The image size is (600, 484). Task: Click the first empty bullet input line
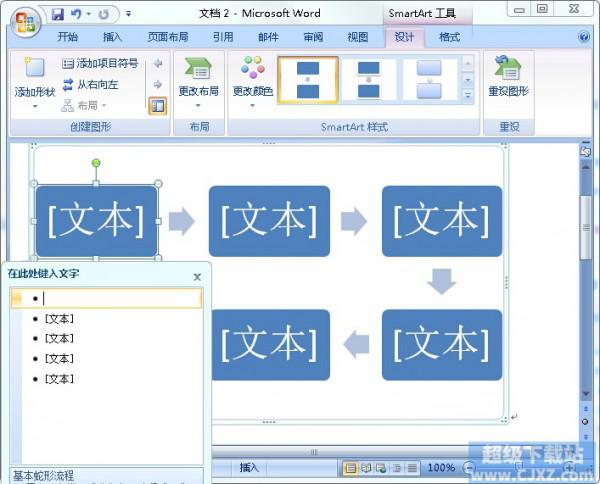pos(106,298)
